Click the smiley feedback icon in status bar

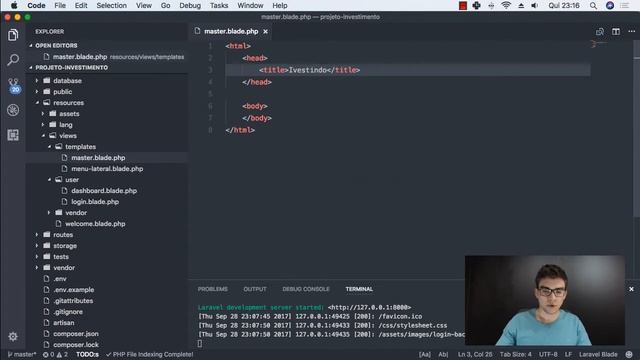(629, 354)
